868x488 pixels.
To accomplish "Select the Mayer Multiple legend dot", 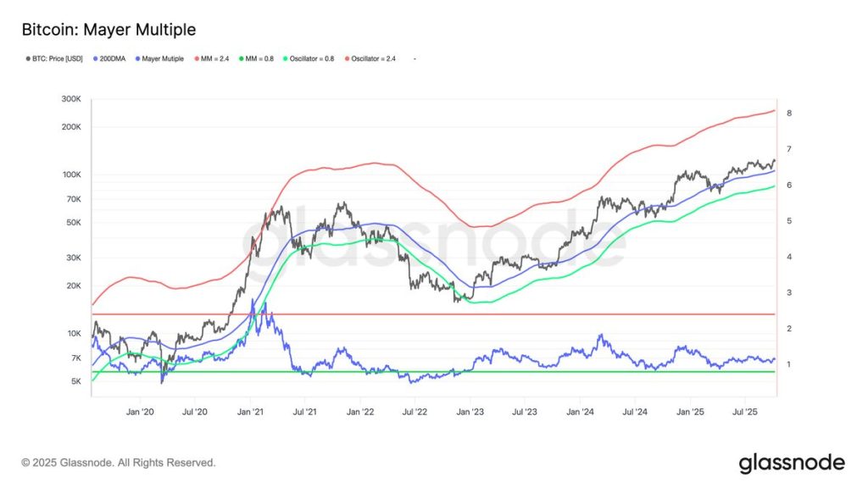I will 136,58.
